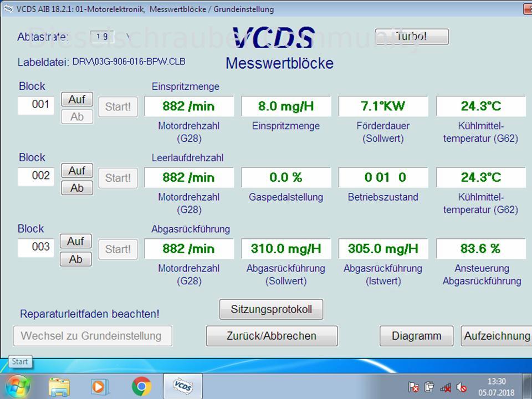Focus block number field 002
This screenshot has width=532, height=399.
point(36,176)
